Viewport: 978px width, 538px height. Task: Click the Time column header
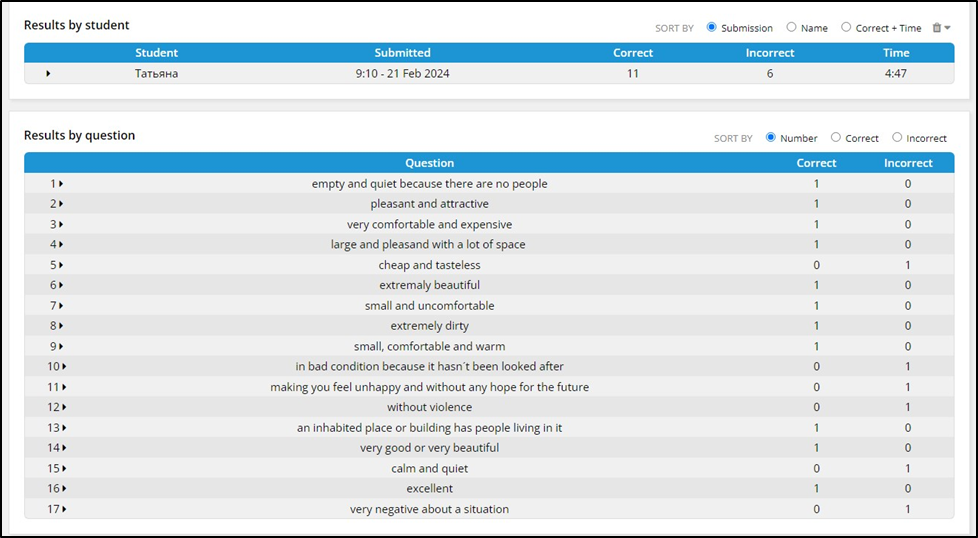896,53
